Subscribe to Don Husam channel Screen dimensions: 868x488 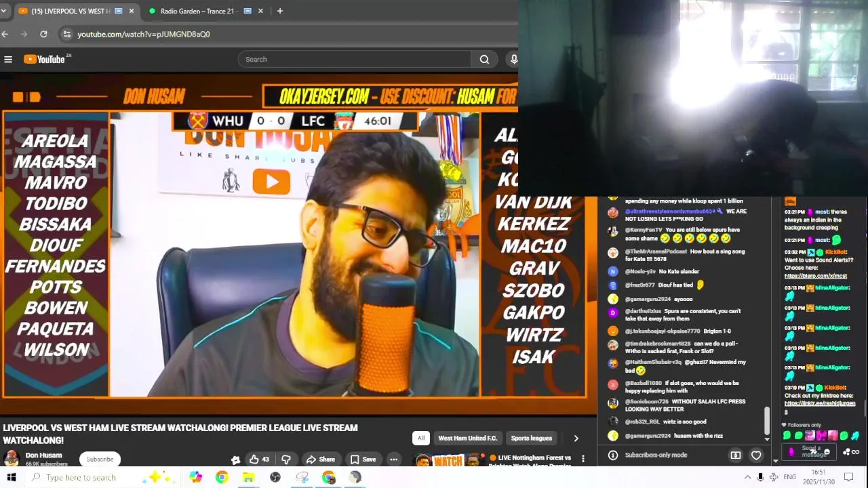[100, 459]
